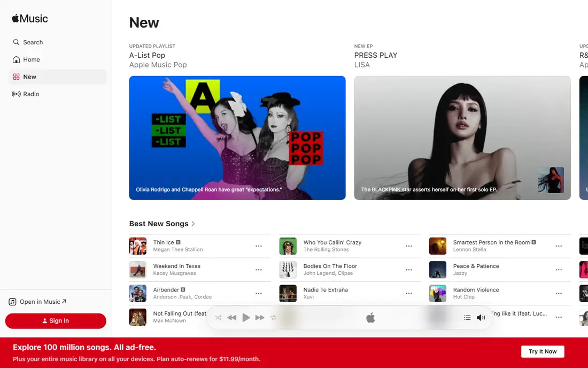Click the Try It Now button
588x368 pixels.
click(x=543, y=351)
